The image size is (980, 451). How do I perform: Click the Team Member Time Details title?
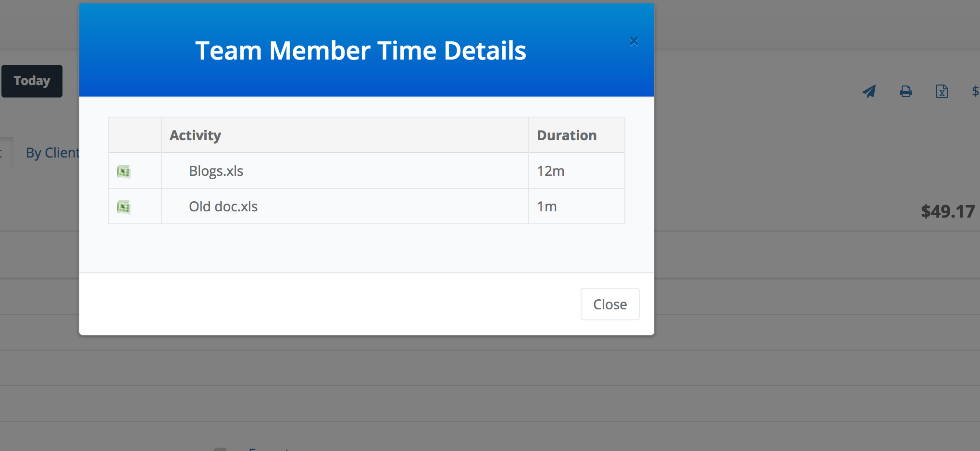click(360, 50)
